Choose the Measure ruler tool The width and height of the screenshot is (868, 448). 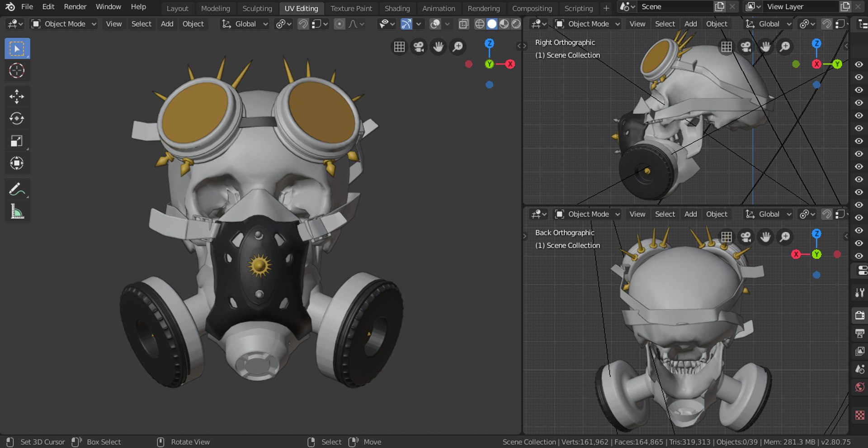(x=17, y=211)
